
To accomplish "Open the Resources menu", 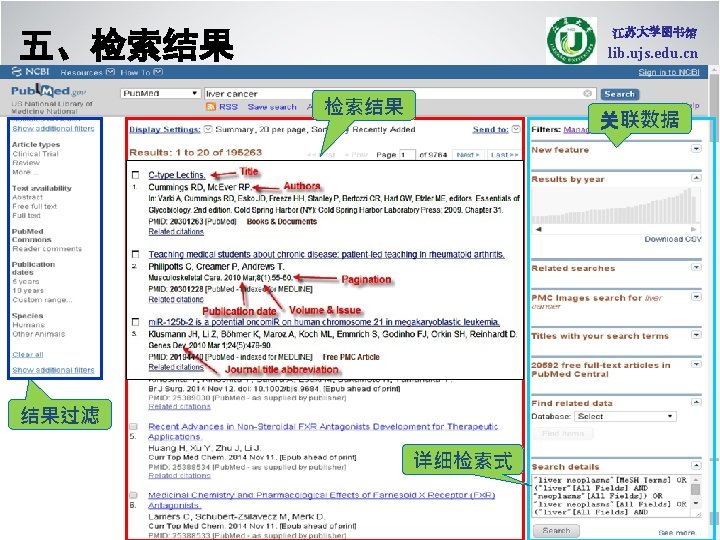I will 87,72.
